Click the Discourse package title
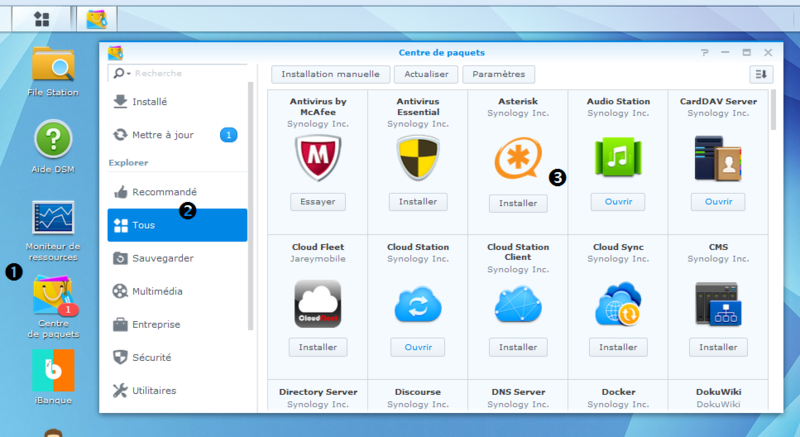800x437 pixels. pyautogui.click(x=418, y=392)
